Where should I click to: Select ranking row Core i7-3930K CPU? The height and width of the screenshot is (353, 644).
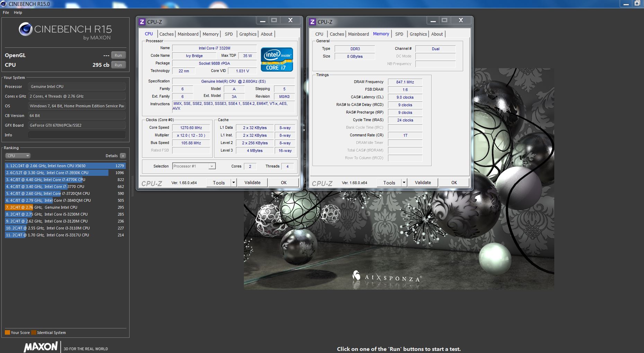[x=65, y=173]
